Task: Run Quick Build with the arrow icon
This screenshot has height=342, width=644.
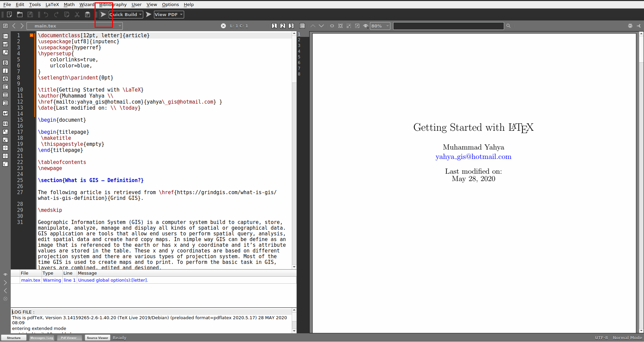Action: click(x=103, y=14)
